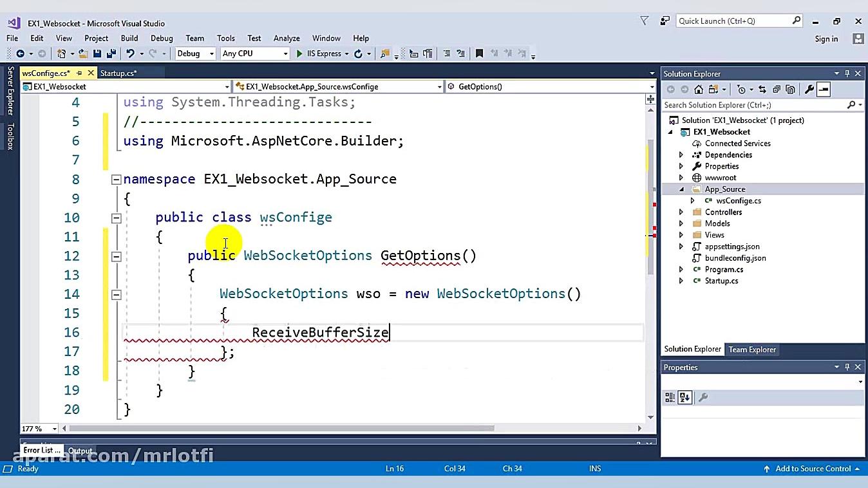This screenshot has width=868, height=488.
Task: Open the Toolbox side tab
Action: pyautogui.click(x=10, y=136)
